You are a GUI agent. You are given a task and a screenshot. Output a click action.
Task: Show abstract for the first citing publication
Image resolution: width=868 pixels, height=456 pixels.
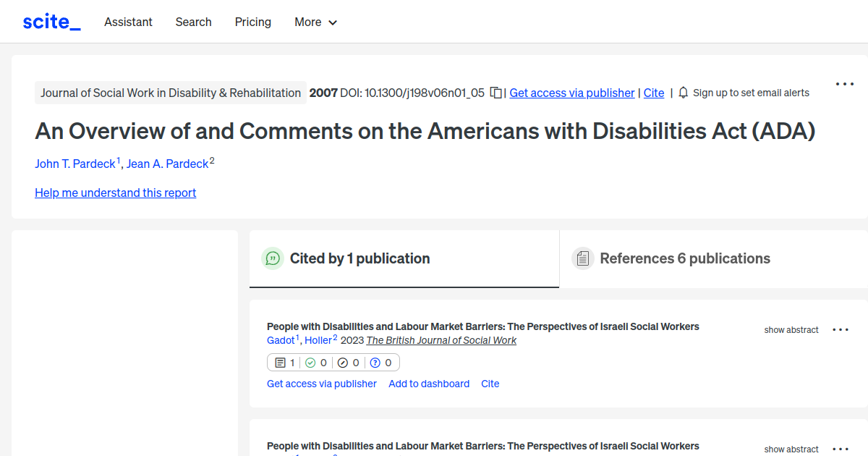pos(791,329)
